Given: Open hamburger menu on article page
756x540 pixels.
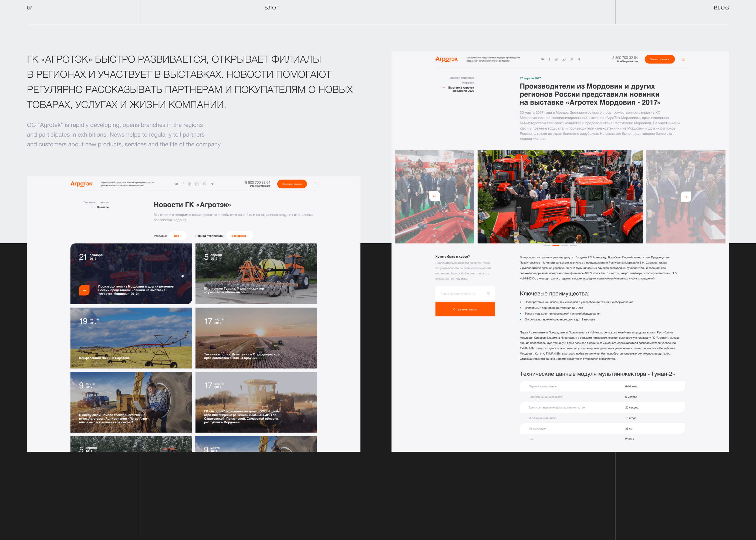Looking at the screenshot, I should pyautogui.click(x=683, y=59).
